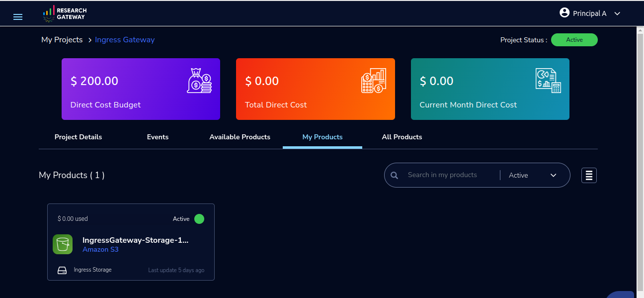Expand the Principal A account dropdown
This screenshot has width=644, height=298.
click(x=617, y=14)
